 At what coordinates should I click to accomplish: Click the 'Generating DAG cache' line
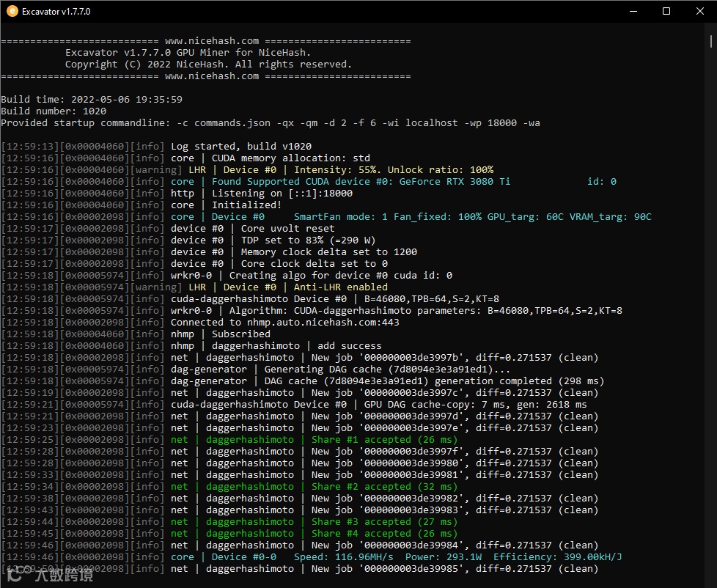click(x=256, y=370)
